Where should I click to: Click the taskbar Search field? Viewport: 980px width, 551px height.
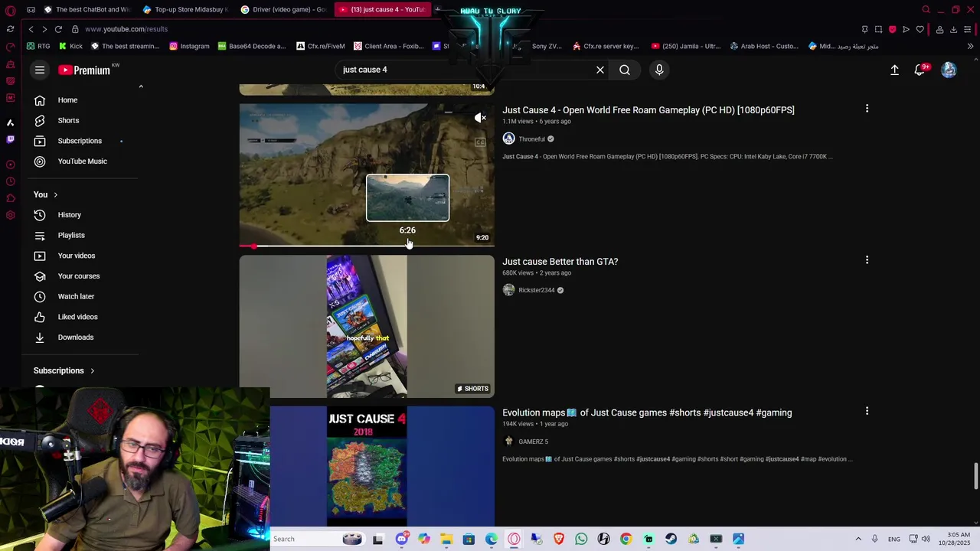318,539
